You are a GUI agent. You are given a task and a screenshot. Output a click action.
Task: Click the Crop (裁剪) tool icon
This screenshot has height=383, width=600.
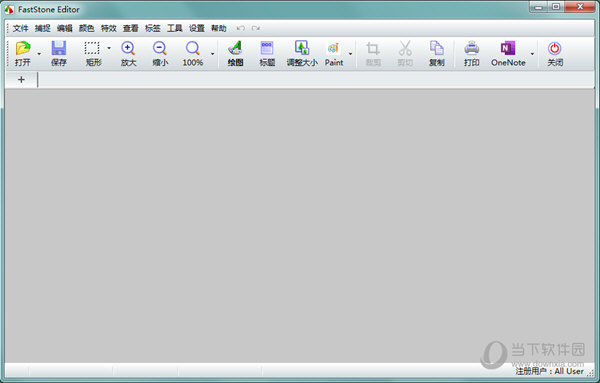[x=373, y=48]
